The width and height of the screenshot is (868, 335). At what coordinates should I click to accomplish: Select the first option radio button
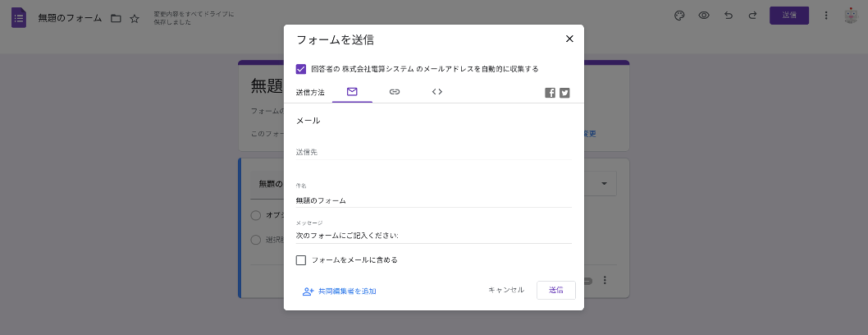pos(256,215)
